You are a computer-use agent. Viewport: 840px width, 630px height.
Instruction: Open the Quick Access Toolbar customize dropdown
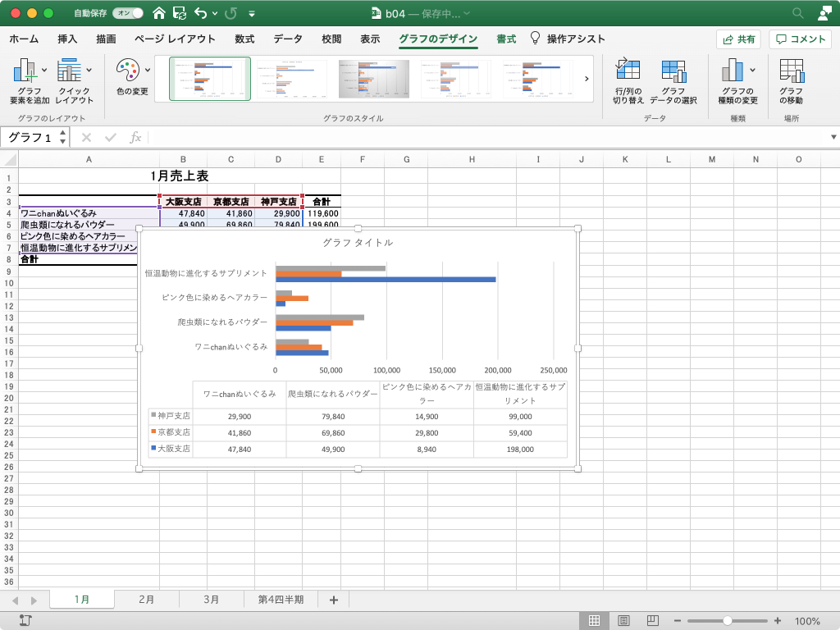point(252,13)
